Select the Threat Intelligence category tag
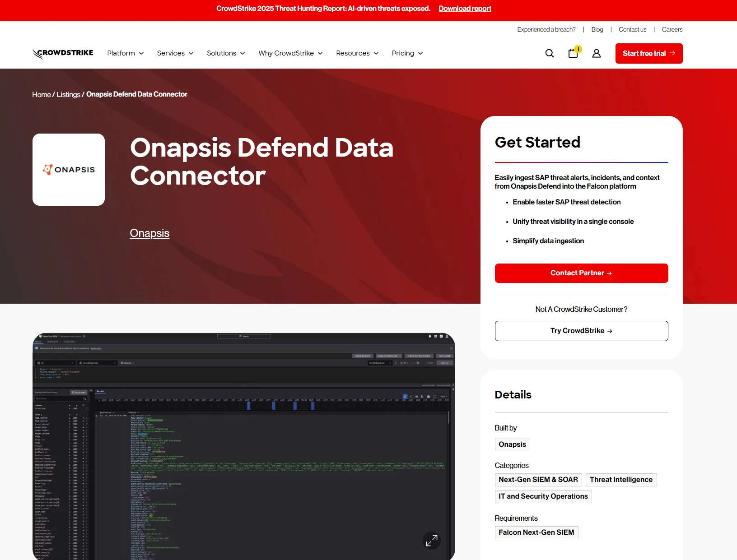737x560 pixels. click(621, 480)
